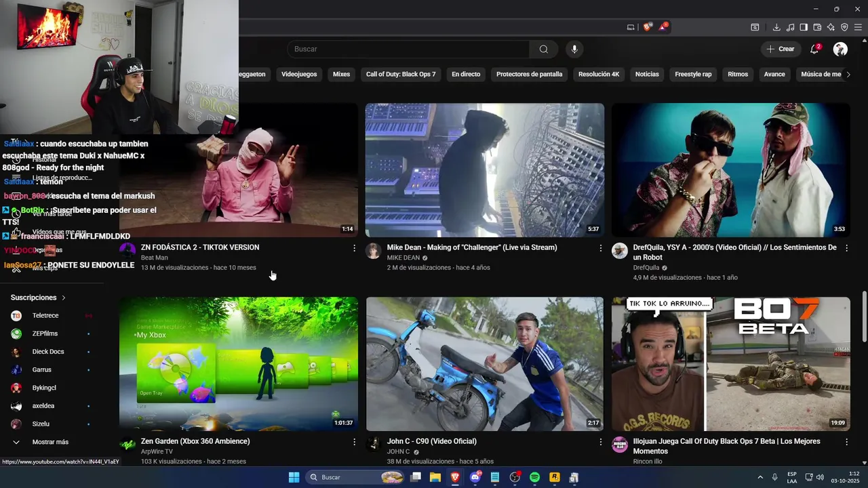Click the page vertical scrollbar thumb
The height and width of the screenshot is (488, 868).
click(x=864, y=317)
